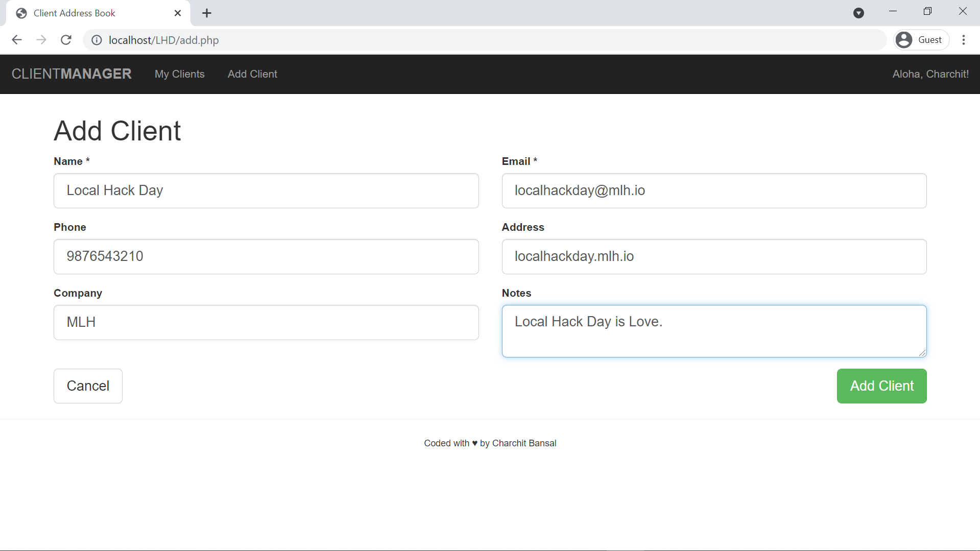
Task: View site information icon in address bar
Action: tap(97, 40)
